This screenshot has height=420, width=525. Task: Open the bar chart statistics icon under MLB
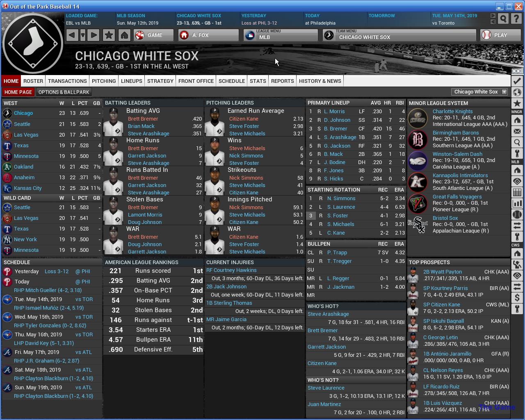(x=517, y=203)
